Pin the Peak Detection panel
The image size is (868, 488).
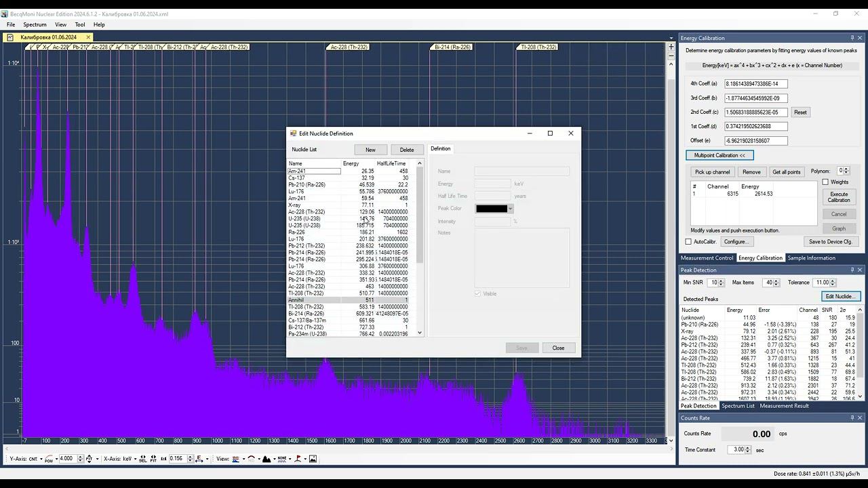[852, 270]
